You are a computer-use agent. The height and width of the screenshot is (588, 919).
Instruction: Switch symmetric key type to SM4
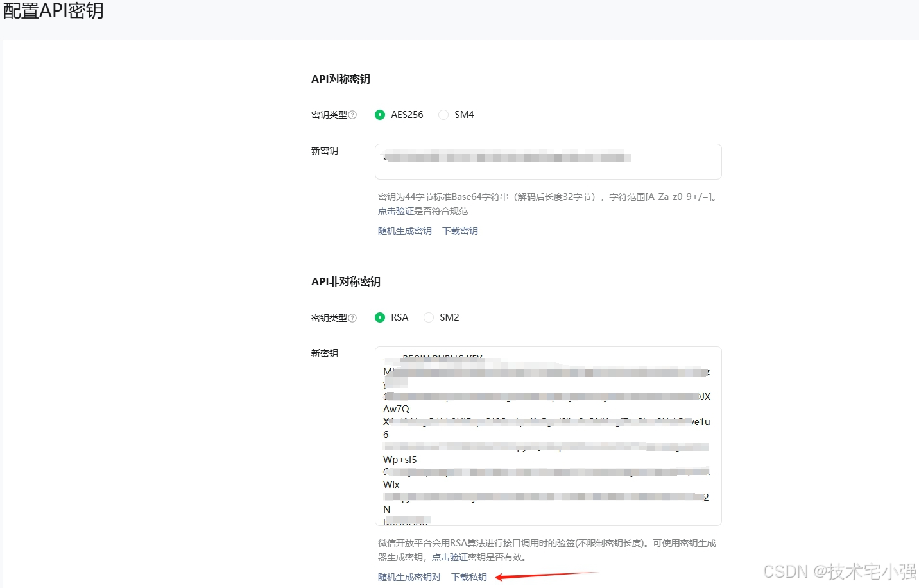point(443,114)
